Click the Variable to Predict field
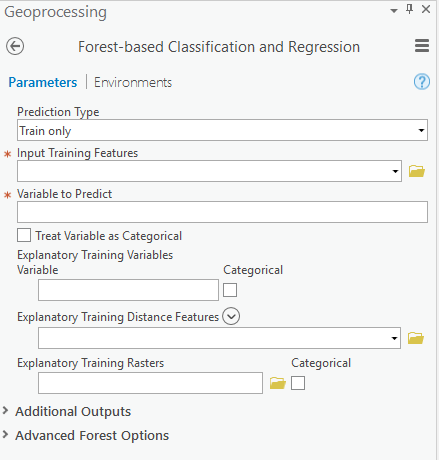The width and height of the screenshot is (439, 460). coord(222,212)
